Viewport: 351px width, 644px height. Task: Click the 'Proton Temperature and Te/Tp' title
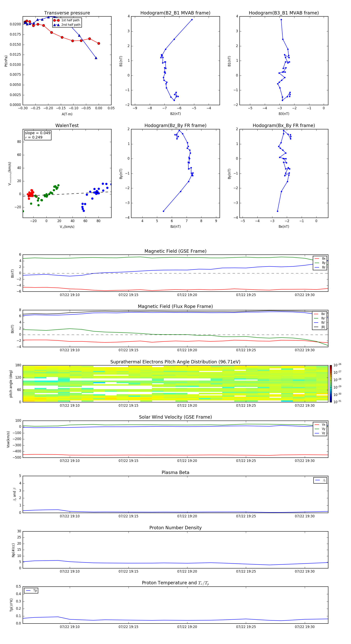[175, 583]
